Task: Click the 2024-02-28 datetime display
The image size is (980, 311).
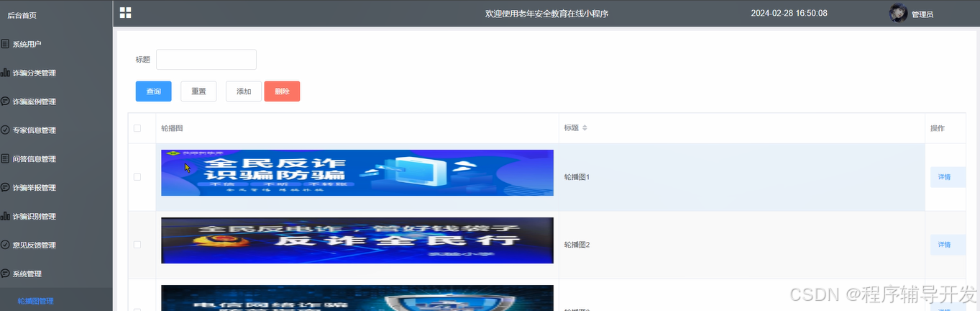Action: coord(789,13)
